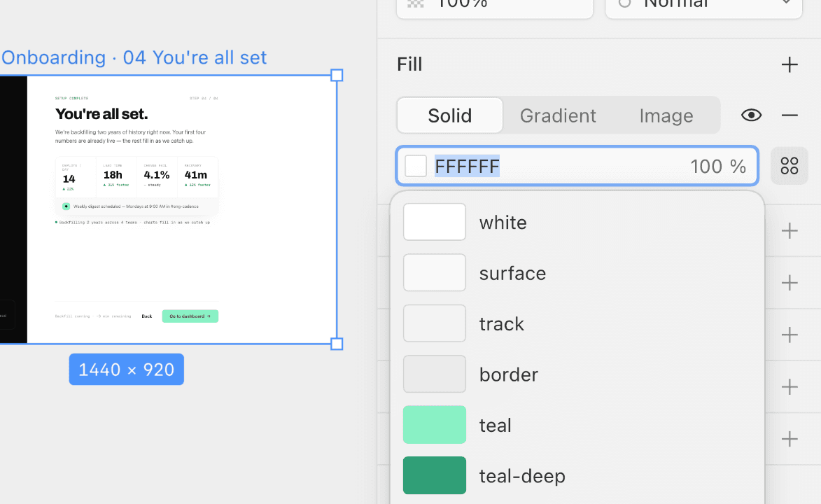821x504 pixels.
Task: Click the top-right frame resize handle
Action: tap(337, 76)
